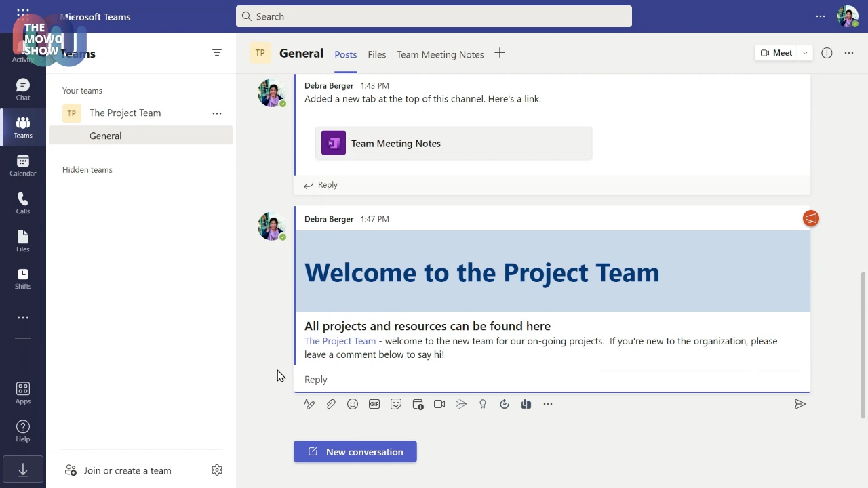Expand the Hidden teams section
Viewport: 868px width, 488px height.
(x=87, y=169)
